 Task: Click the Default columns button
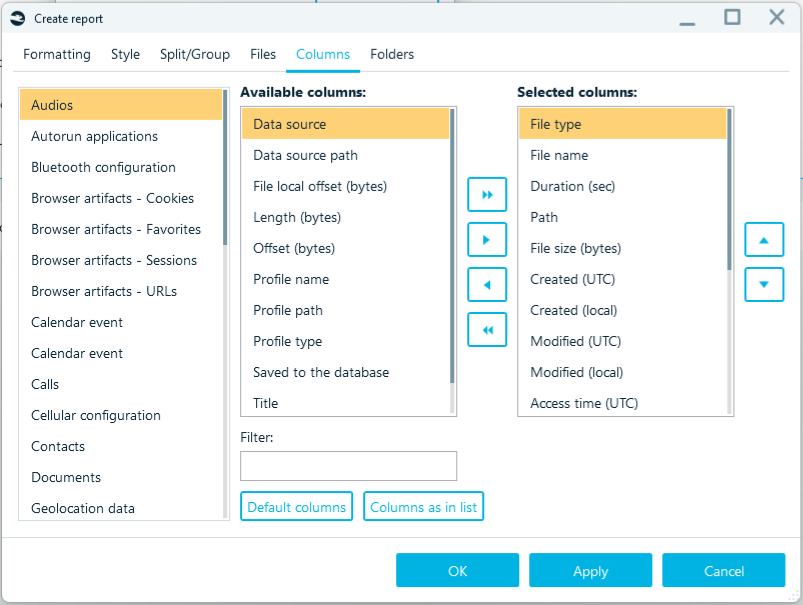coord(297,507)
